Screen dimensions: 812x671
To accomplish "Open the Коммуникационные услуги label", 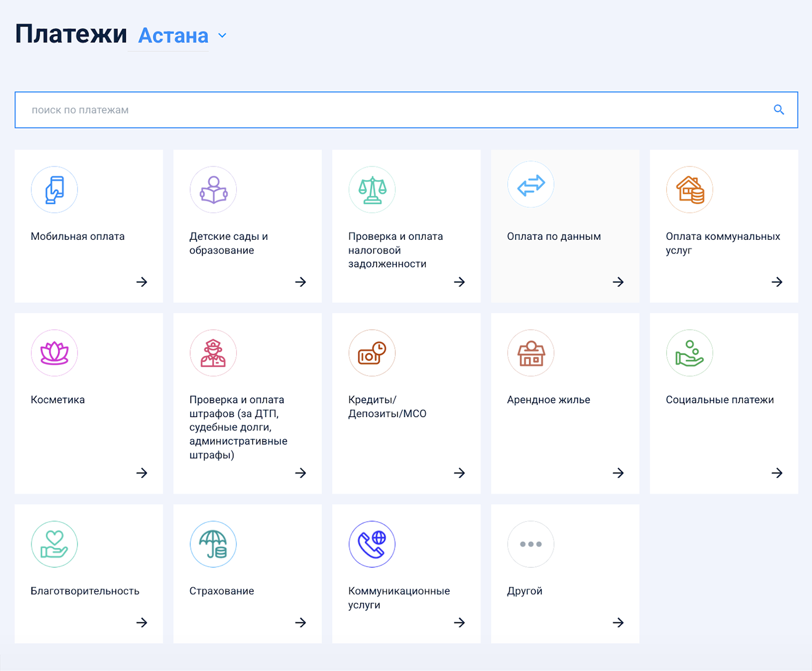I will click(x=399, y=598).
